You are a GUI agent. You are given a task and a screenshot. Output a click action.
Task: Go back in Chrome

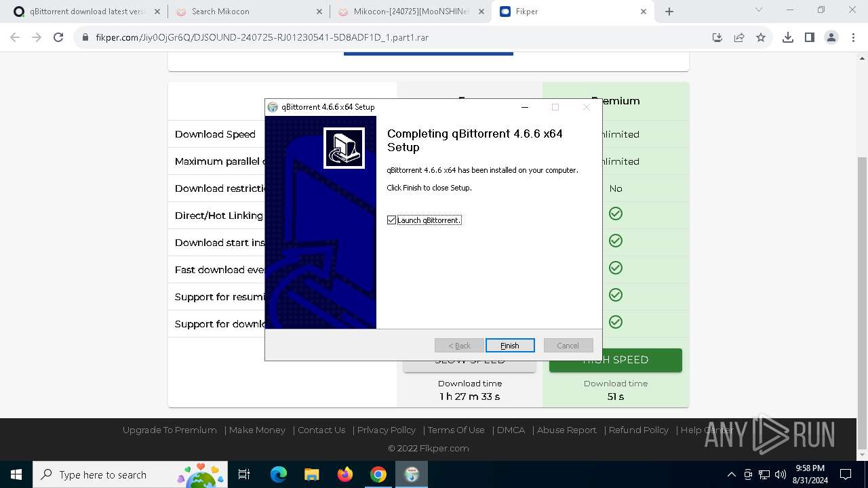15,37
